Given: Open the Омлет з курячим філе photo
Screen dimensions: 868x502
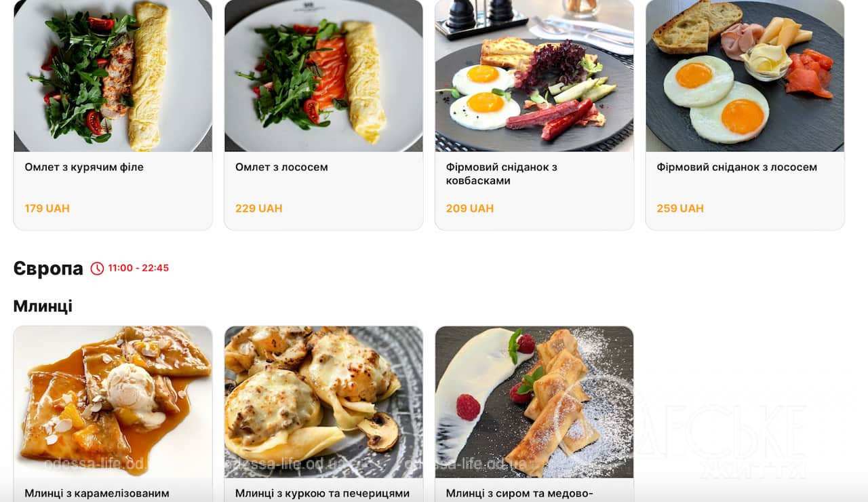Looking at the screenshot, I should [x=113, y=75].
